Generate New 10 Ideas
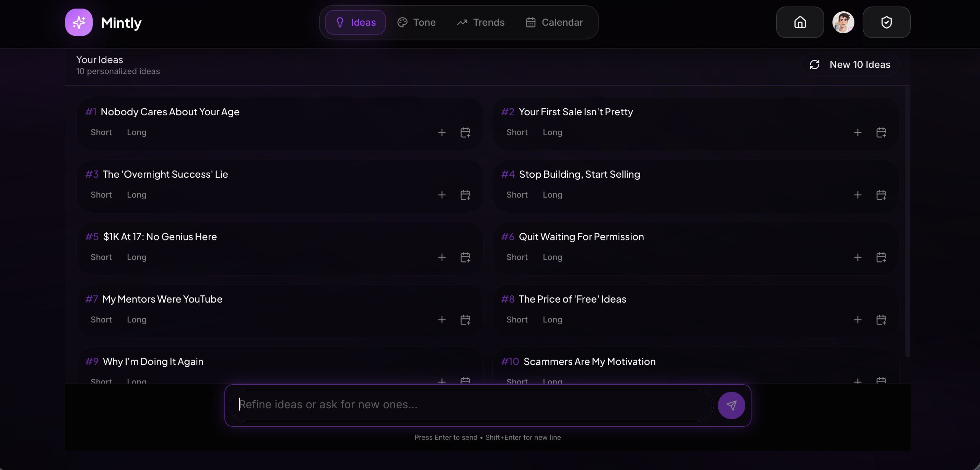Viewport: 980px width, 470px height. tap(850, 64)
